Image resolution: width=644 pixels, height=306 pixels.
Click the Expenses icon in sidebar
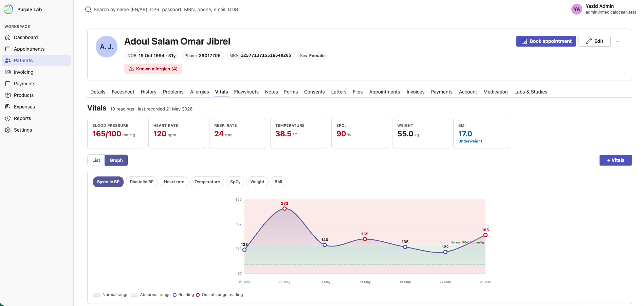pyautogui.click(x=8, y=107)
